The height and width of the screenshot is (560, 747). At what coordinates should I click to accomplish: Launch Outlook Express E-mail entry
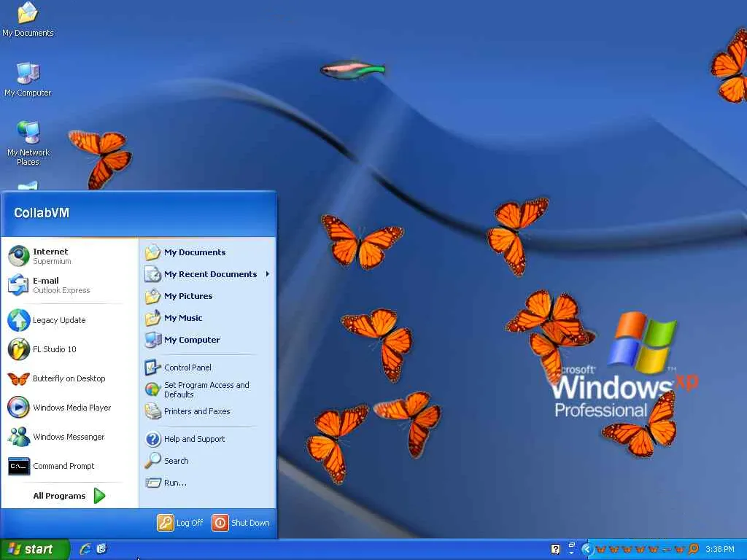tap(69, 285)
